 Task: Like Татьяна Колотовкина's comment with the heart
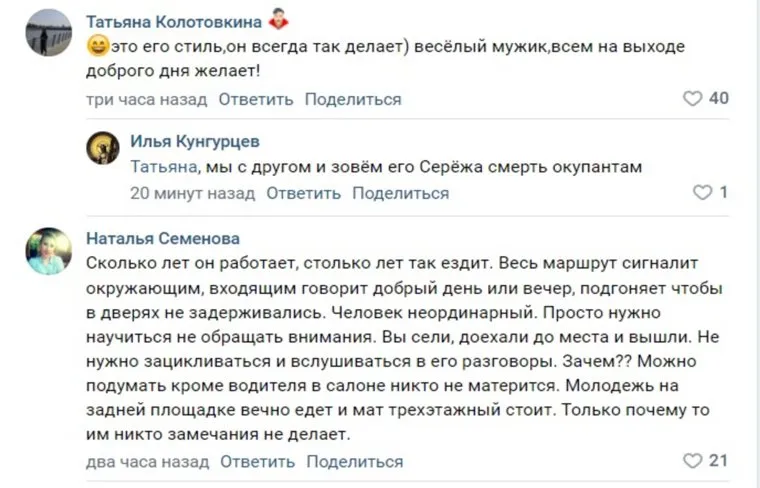click(692, 98)
